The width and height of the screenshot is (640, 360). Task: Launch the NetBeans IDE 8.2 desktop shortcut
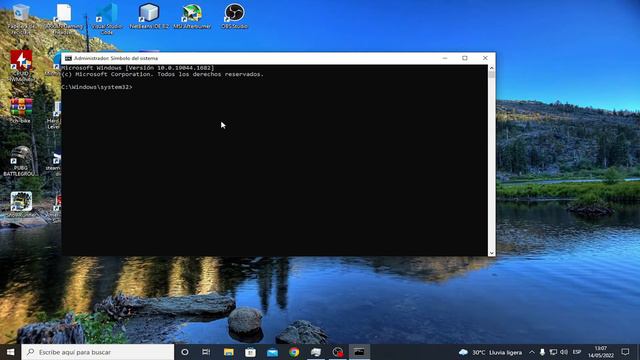coord(149,16)
